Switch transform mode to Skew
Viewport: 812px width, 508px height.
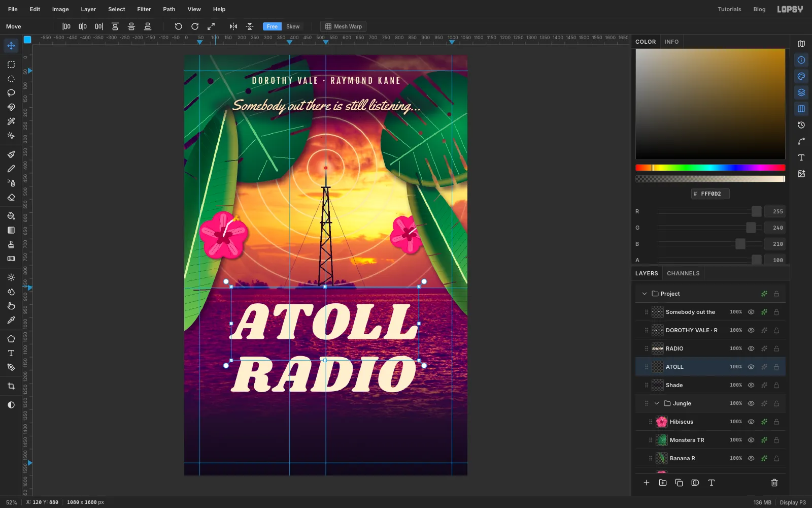[x=293, y=26]
